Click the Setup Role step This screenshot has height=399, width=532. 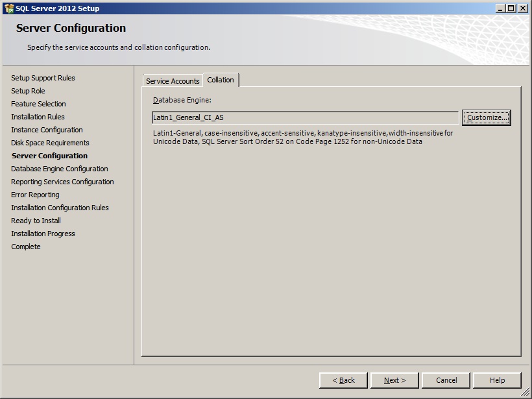click(28, 91)
